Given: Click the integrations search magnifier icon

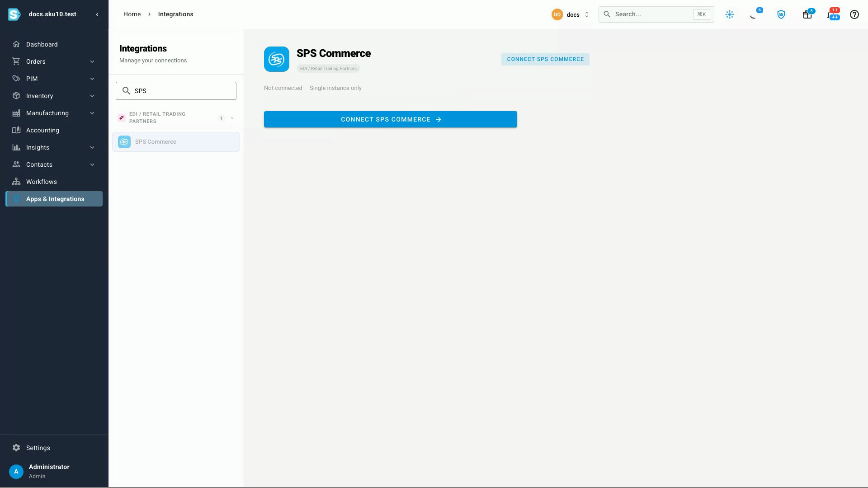Looking at the screenshot, I should click(x=127, y=91).
